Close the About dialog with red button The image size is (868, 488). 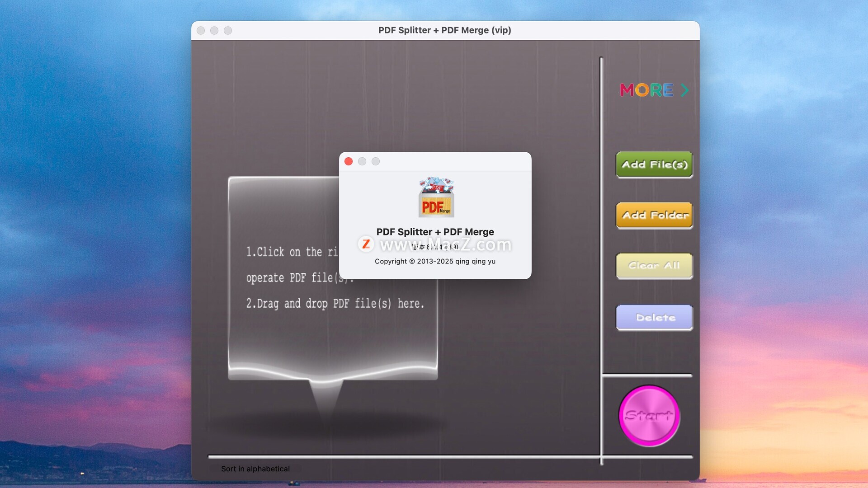click(349, 161)
